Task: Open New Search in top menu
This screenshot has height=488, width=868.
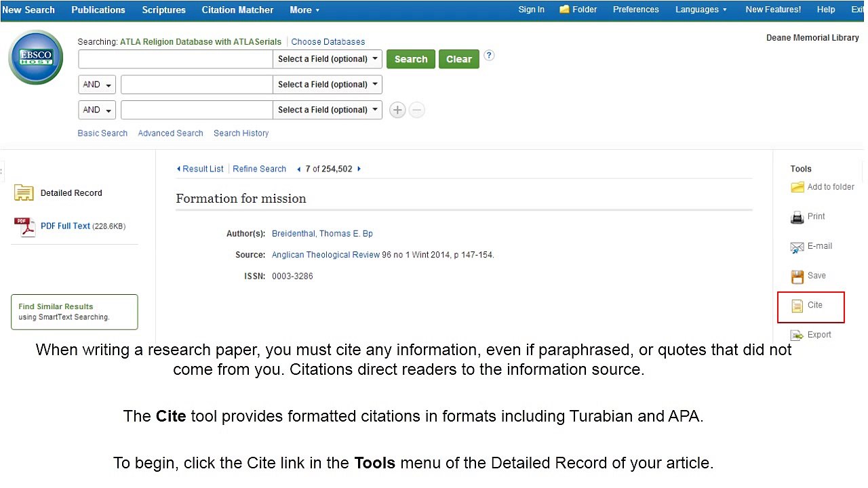Action: click(28, 9)
